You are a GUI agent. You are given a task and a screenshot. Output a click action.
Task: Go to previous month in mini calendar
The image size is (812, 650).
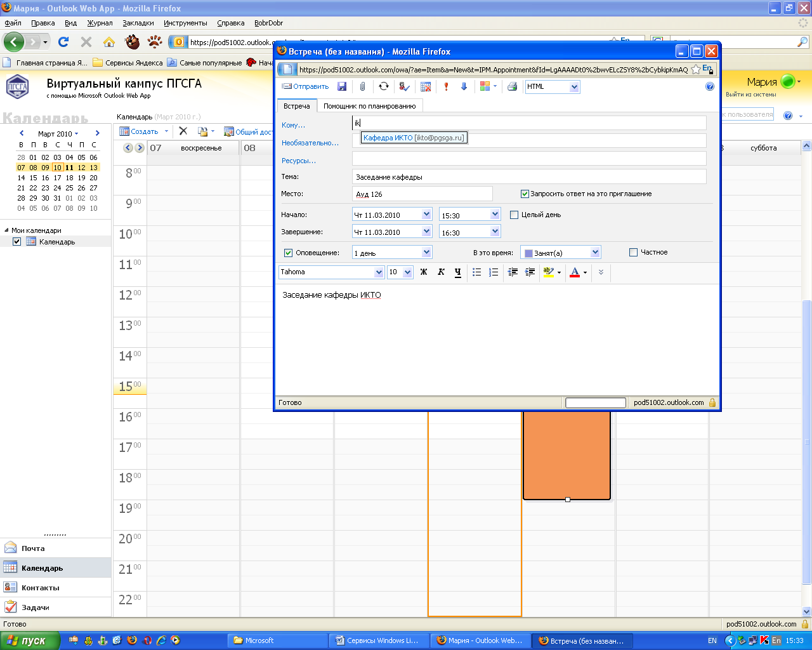pos(22,133)
